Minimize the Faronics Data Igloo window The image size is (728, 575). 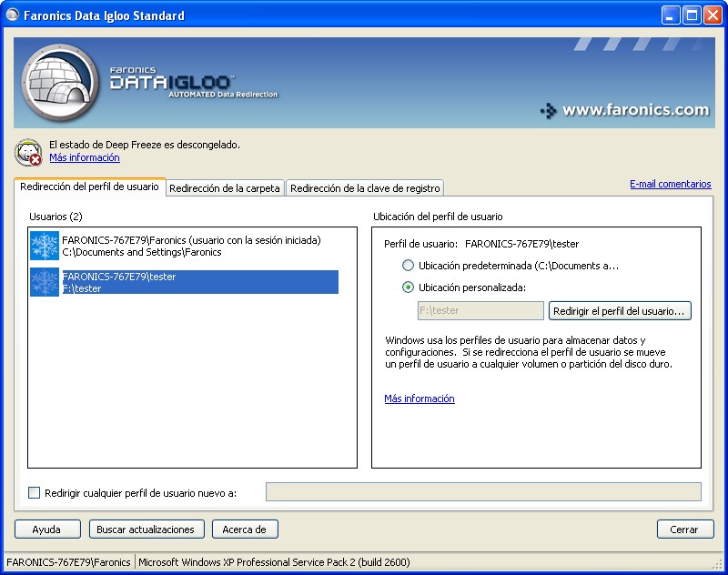[x=670, y=15]
